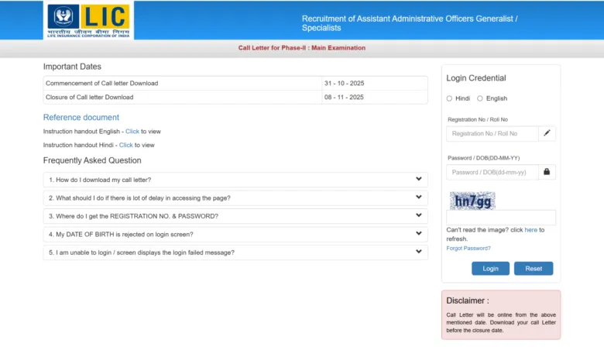The image size is (604, 364).
Task: Click the 'Call Letter for Phase-II : Main Examination' text
Action: (302, 48)
